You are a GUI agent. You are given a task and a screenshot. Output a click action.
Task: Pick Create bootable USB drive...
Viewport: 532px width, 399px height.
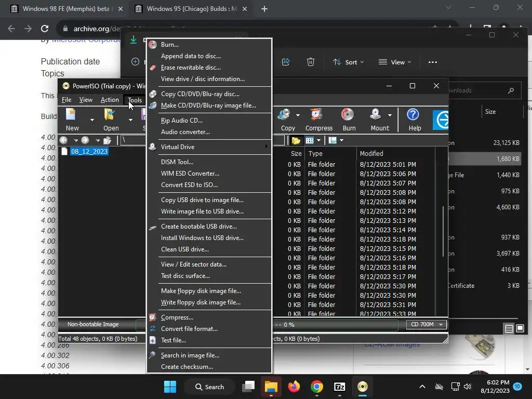(x=209, y=227)
